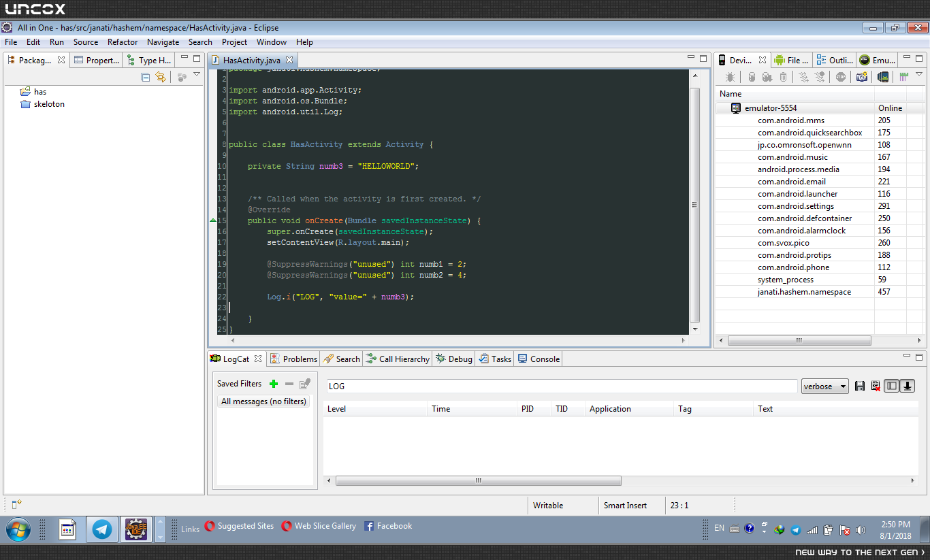930x560 pixels.
Task: Click the remove LogCat filter minus icon
Action: (289, 384)
